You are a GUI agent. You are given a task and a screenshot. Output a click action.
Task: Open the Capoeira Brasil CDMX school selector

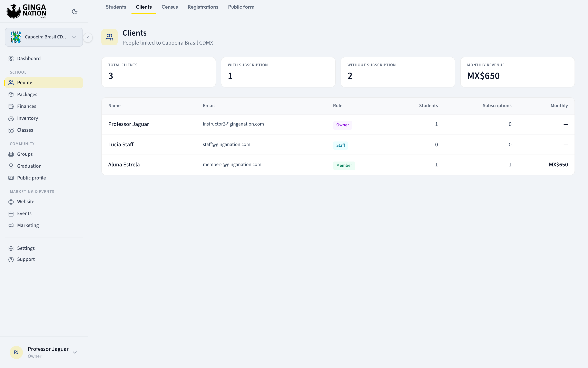pyautogui.click(x=44, y=37)
